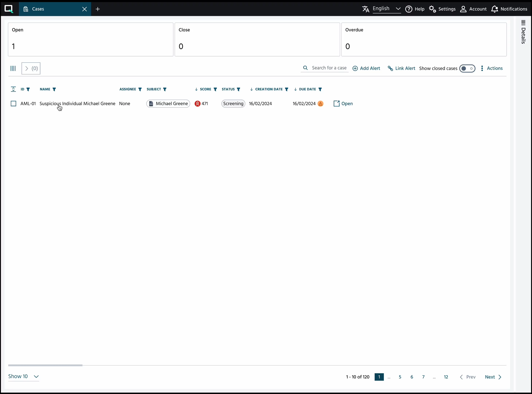Open the Settings menu
Image resolution: width=532 pixels, height=394 pixels.
click(442, 9)
